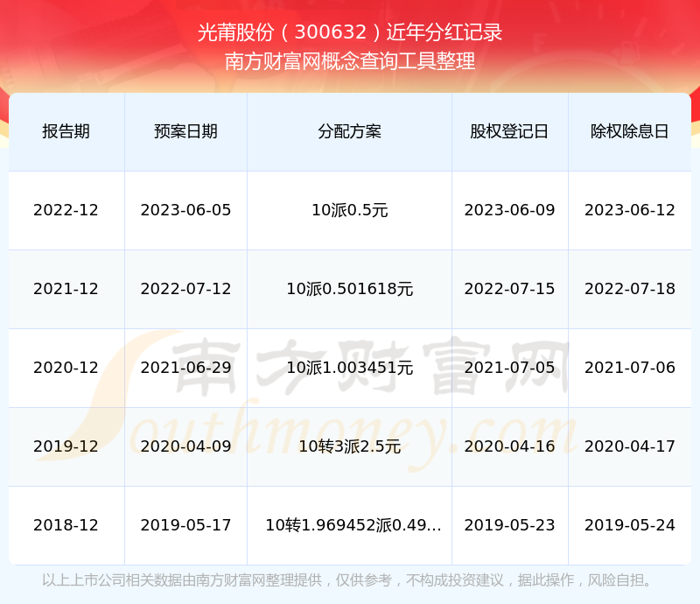
Task: Click the 分配方案 column header
Action: (x=349, y=131)
